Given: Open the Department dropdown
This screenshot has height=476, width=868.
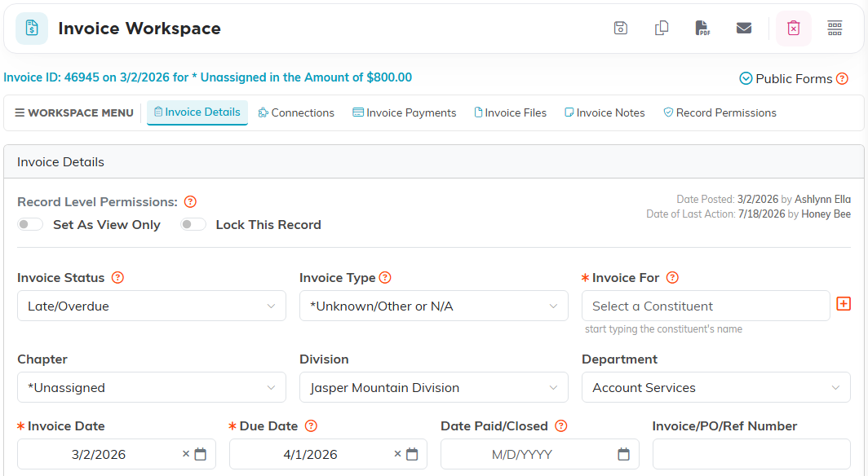Looking at the screenshot, I should 715,387.
